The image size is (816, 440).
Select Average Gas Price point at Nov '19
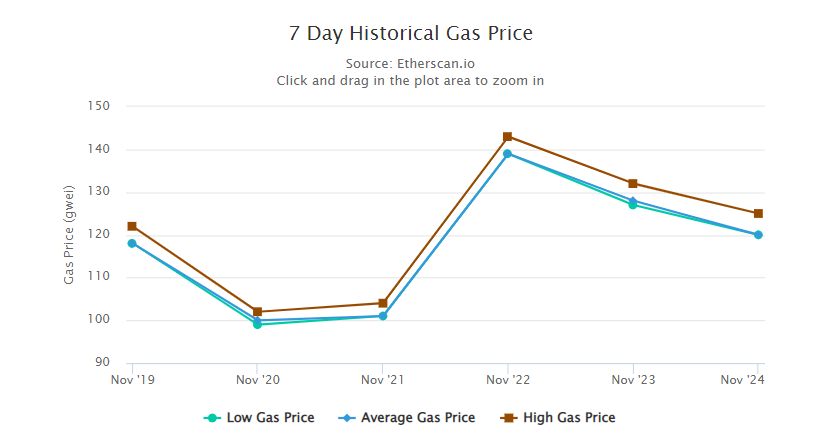(132, 243)
